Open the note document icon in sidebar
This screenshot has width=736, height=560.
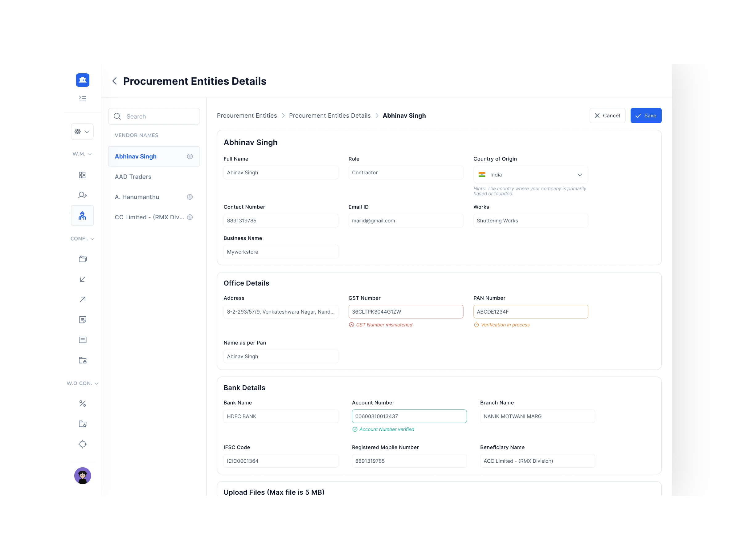point(82,320)
